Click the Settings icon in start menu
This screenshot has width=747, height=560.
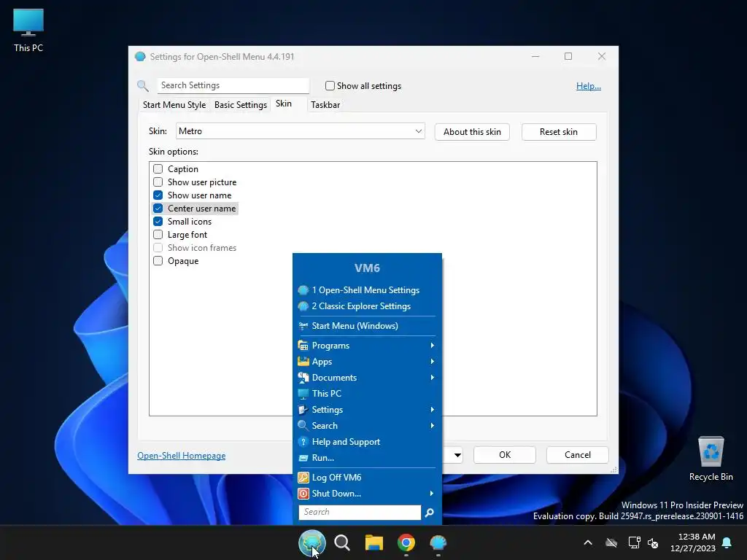pos(303,410)
